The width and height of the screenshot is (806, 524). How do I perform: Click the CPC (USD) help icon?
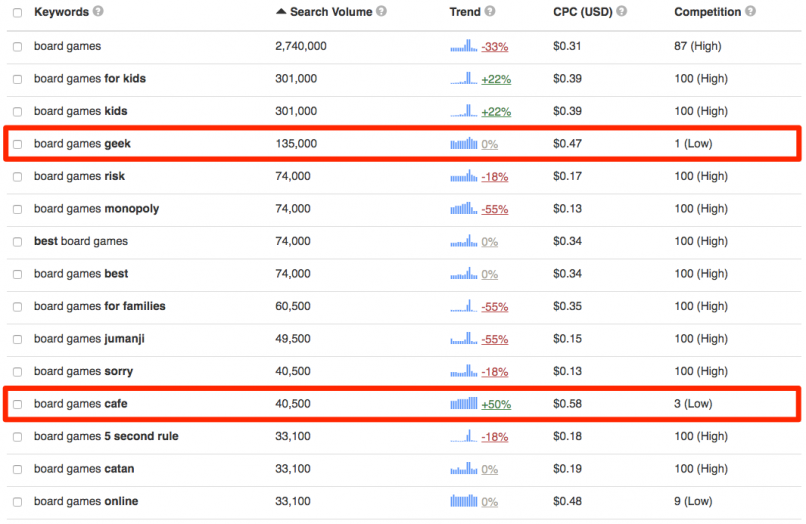coord(621,11)
